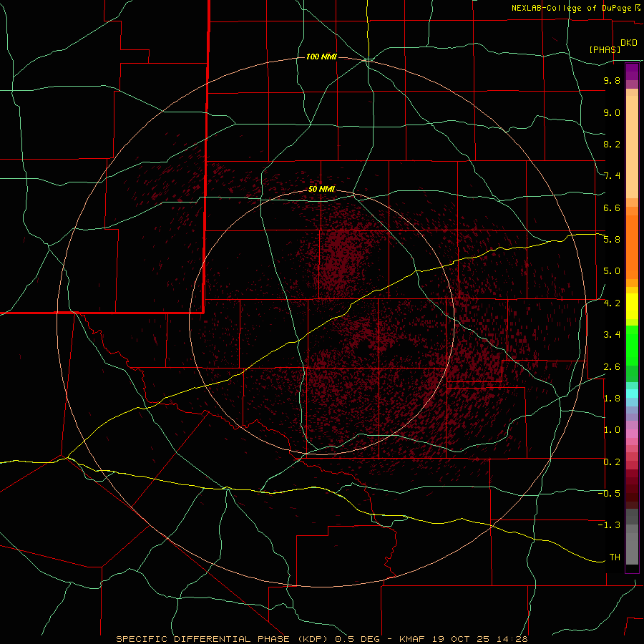Click the 100 NMI range ring label
This screenshot has width=644, height=644.
click(321, 57)
